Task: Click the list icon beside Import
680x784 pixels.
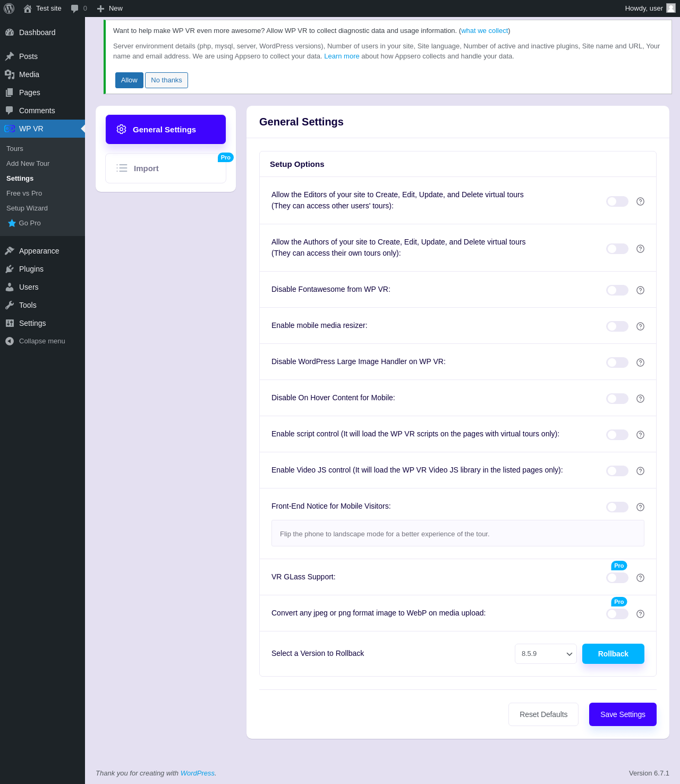Action: click(x=122, y=168)
